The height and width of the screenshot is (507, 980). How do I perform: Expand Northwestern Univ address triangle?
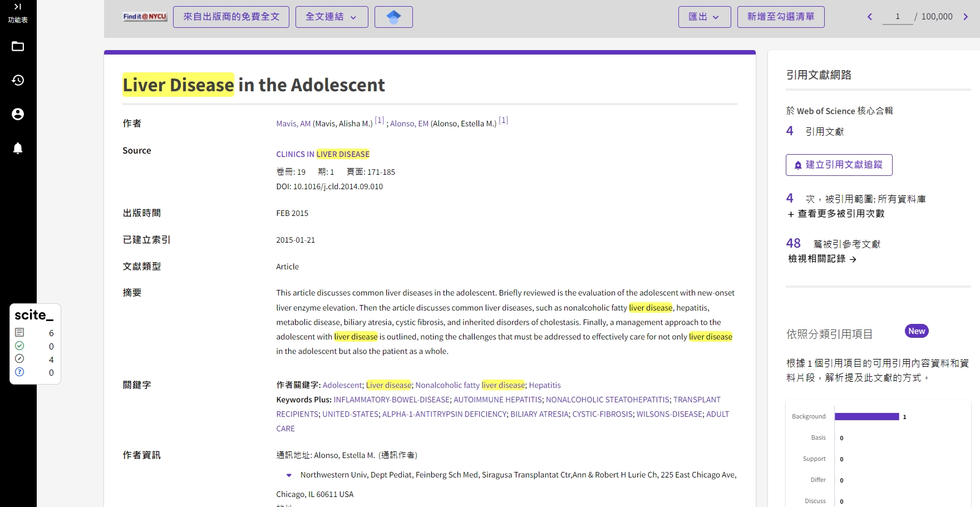289,475
